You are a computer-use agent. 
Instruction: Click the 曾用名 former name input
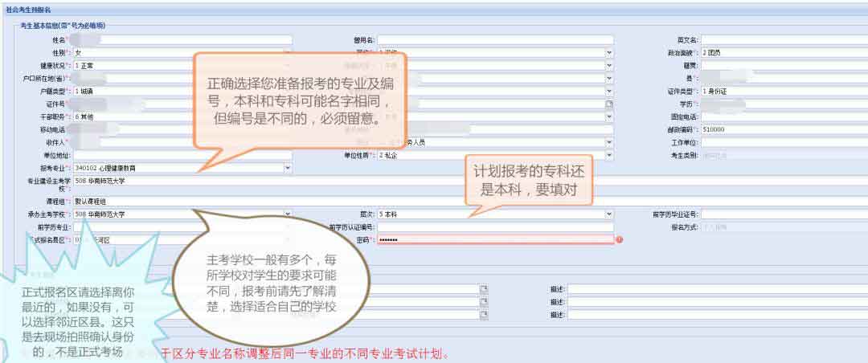pos(495,39)
